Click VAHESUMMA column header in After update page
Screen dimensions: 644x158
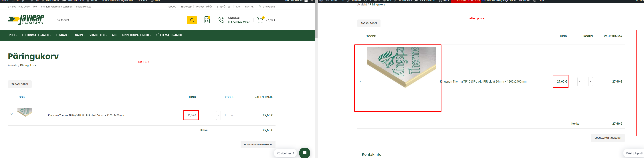coord(613,36)
